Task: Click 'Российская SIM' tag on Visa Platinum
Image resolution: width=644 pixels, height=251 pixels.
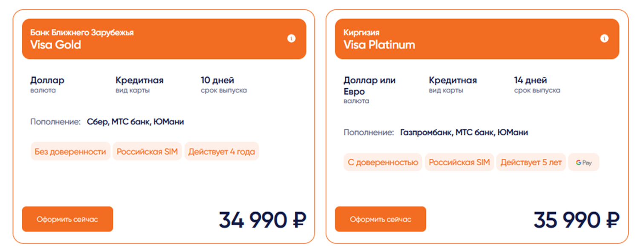Action: point(459,162)
